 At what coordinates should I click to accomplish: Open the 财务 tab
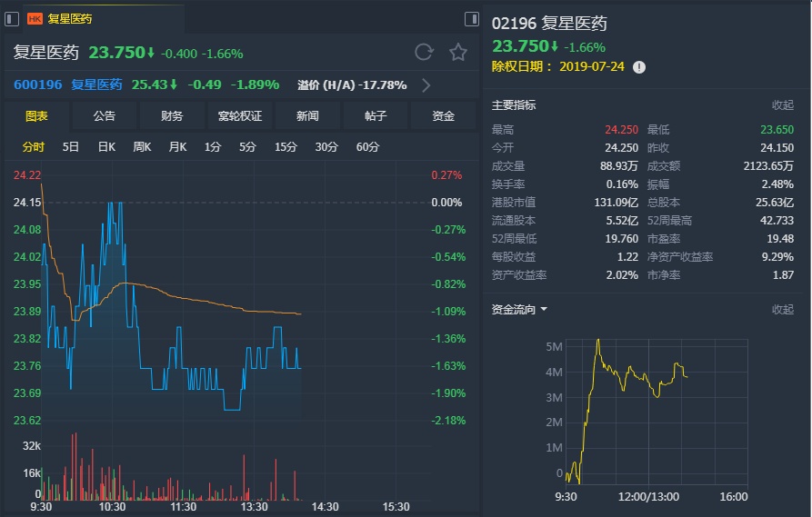click(172, 116)
